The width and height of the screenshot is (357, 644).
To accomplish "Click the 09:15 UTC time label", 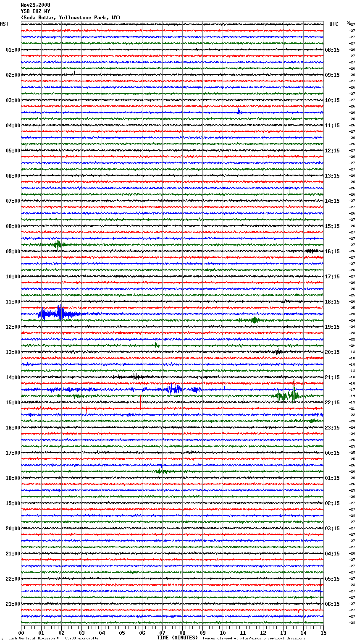I will tap(332, 75).
